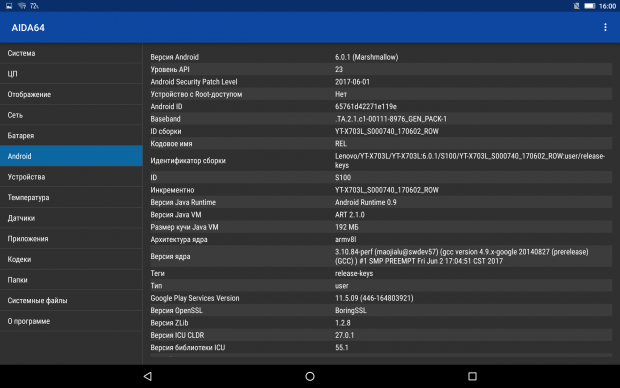Open the Устройства section
Screen dimensions: 620x388
pyautogui.click(x=71, y=177)
